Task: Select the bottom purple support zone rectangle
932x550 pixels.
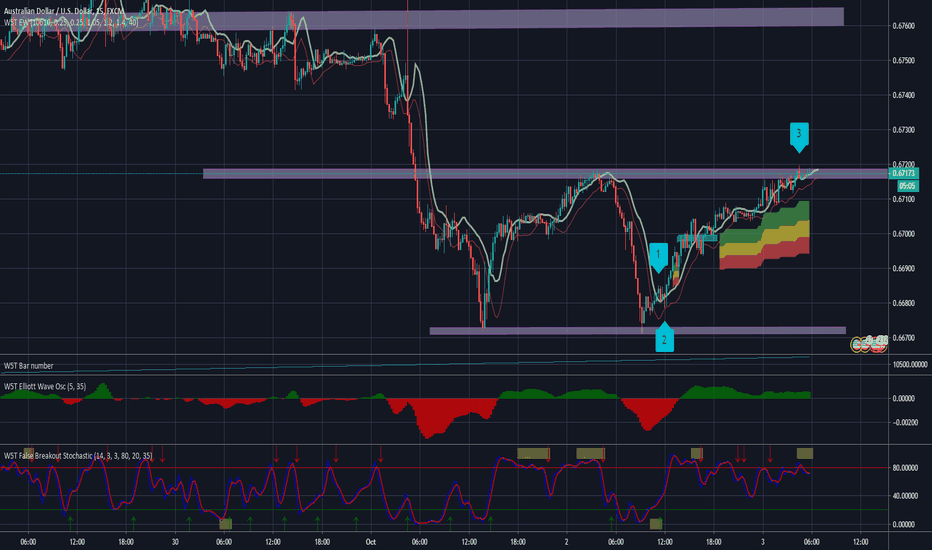Action: pyautogui.click(x=638, y=331)
